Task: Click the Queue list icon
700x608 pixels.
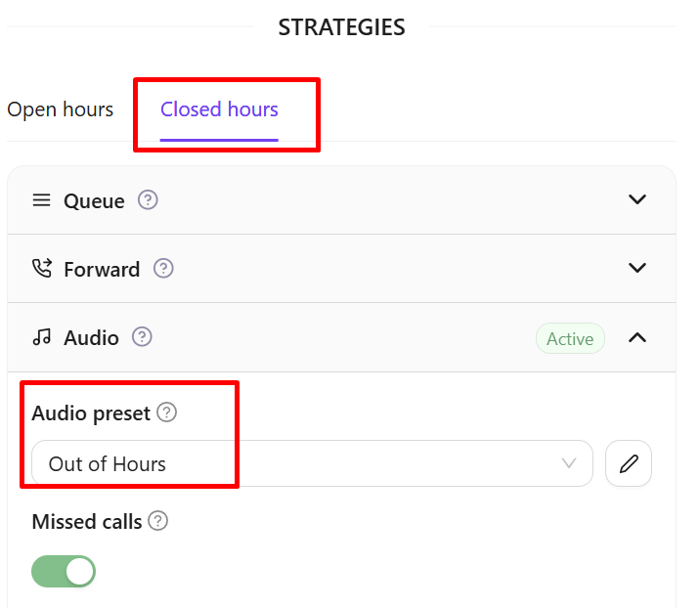Action: pyautogui.click(x=41, y=200)
